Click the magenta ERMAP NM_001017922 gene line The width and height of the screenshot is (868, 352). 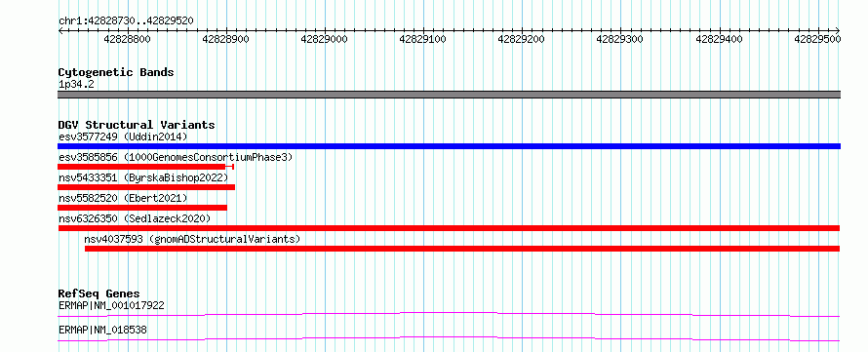click(449, 314)
